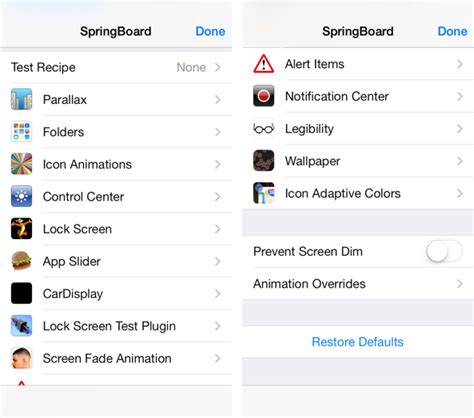
Task: Open the Notification Center record icon
Action: pos(263,96)
